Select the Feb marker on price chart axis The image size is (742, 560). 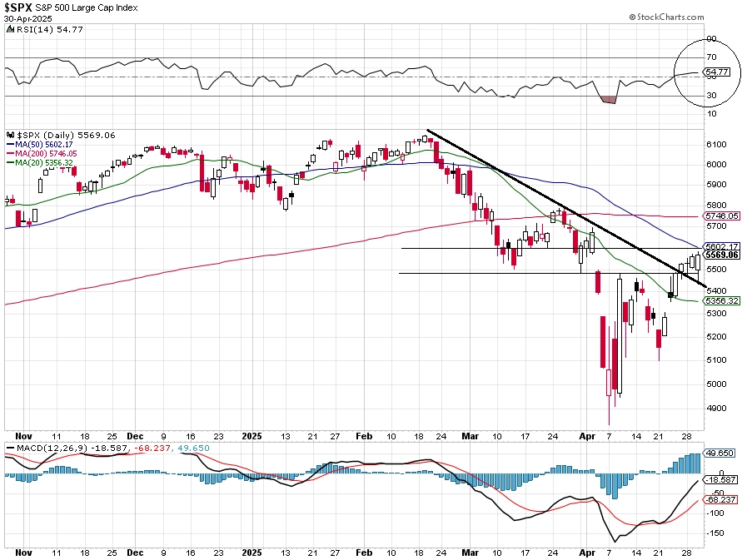(364, 436)
